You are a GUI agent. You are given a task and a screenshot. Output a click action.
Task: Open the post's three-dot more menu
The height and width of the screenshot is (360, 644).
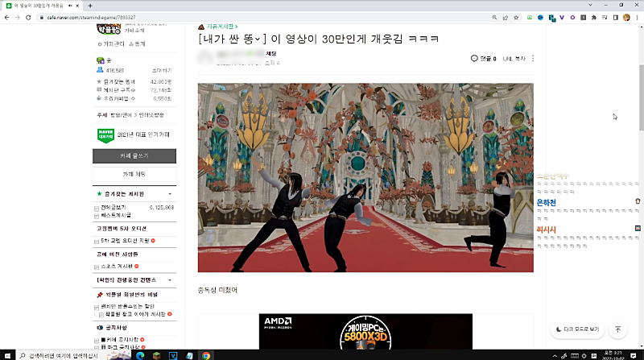533,58
